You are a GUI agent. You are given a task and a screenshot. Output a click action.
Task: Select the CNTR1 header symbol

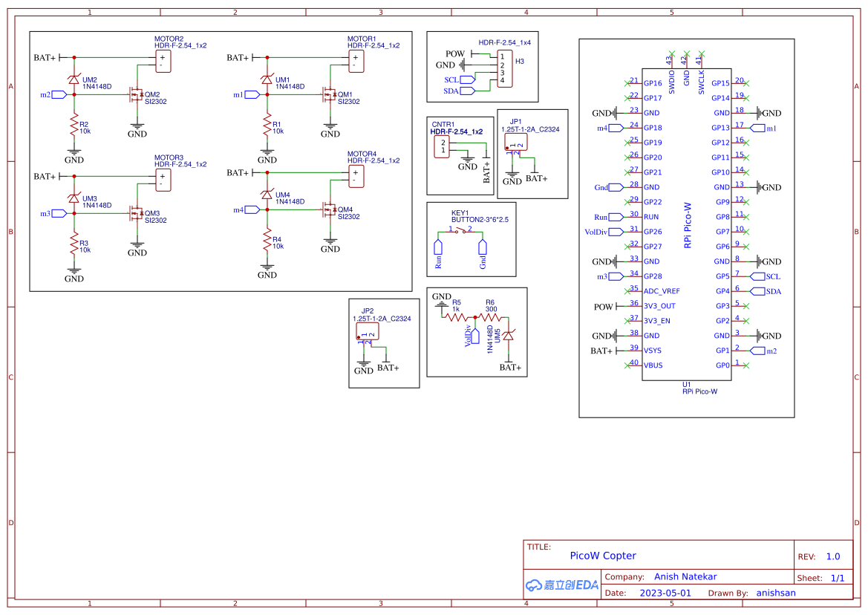(x=442, y=146)
